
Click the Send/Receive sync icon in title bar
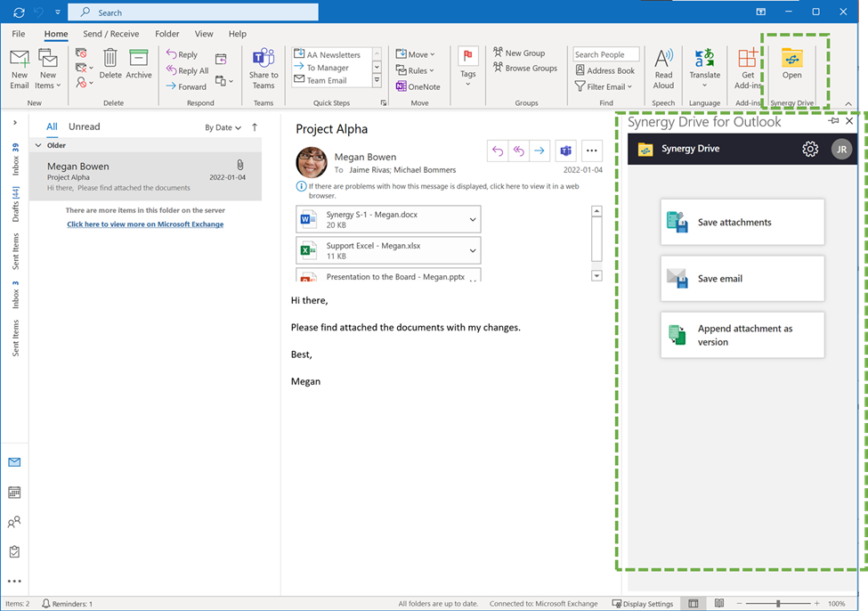(19, 12)
